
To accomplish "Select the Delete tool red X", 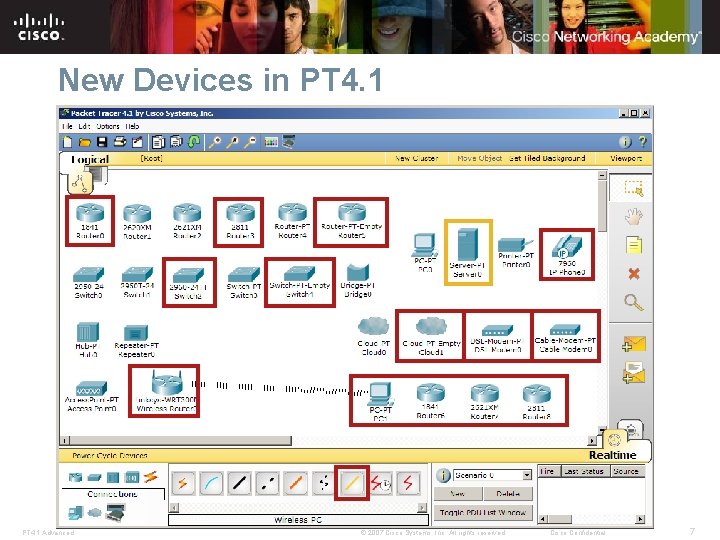I will tap(634, 274).
